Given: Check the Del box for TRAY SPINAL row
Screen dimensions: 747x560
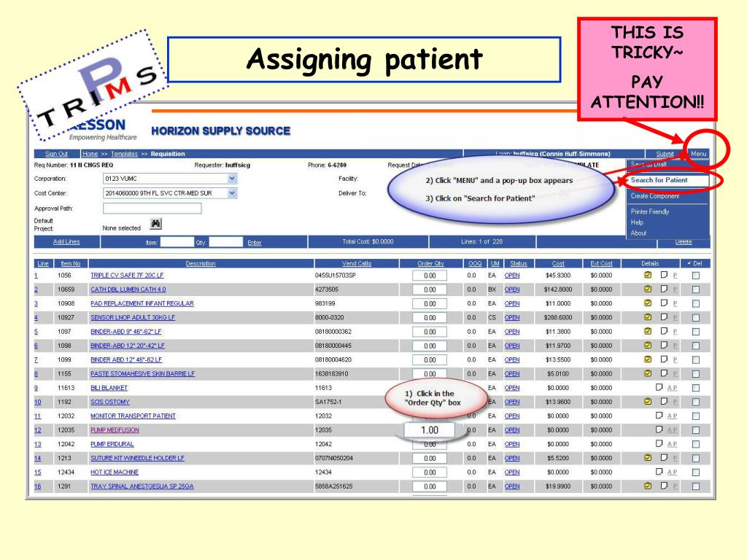Looking at the screenshot, I should click(695, 486).
